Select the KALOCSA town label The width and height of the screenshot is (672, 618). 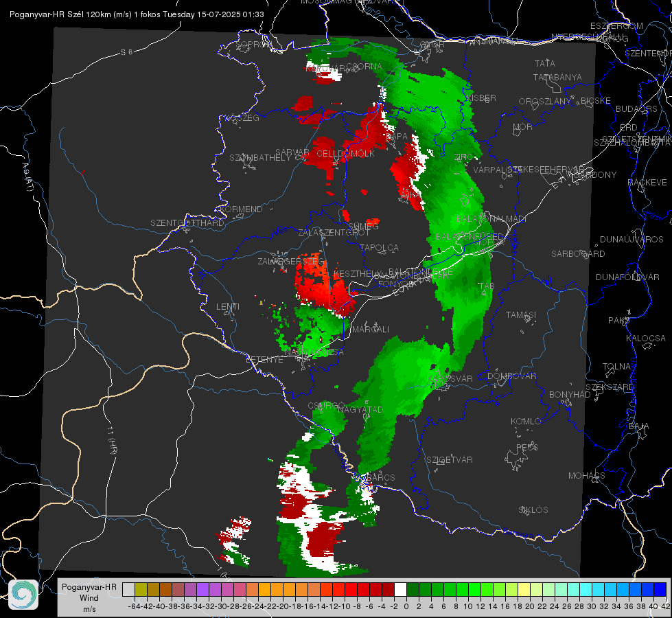coord(645,339)
